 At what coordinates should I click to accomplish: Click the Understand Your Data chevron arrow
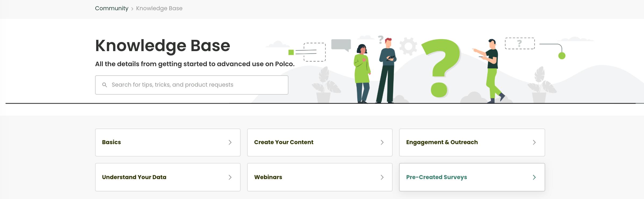pos(230,177)
